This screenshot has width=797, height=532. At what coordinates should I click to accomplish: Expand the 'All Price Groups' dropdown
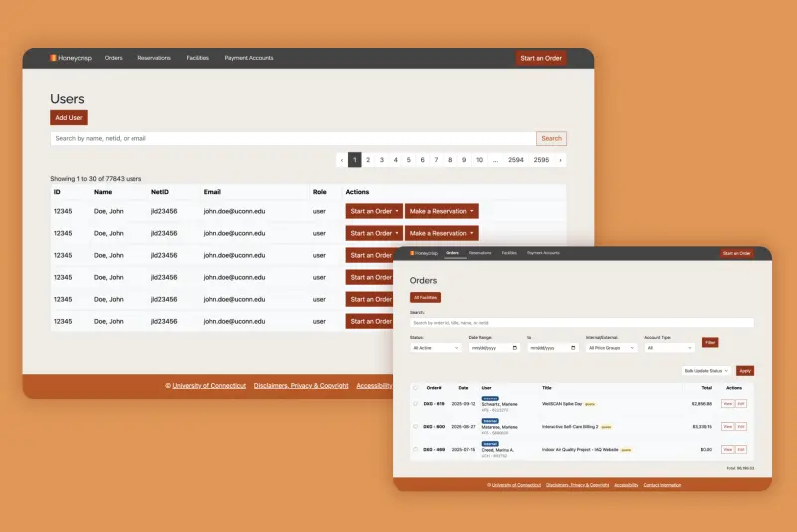(x=611, y=348)
